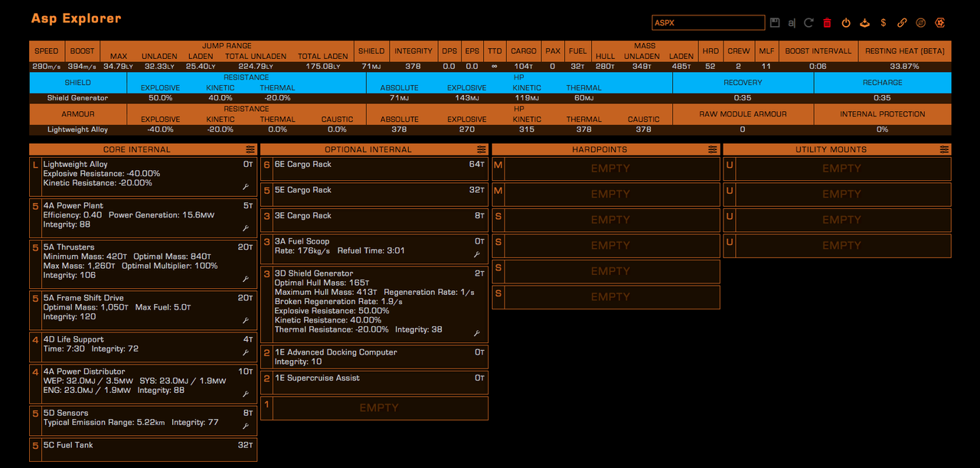Click the RECHARGE header in shield table
The height and width of the screenshot is (468, 980).
click(882, 82)
